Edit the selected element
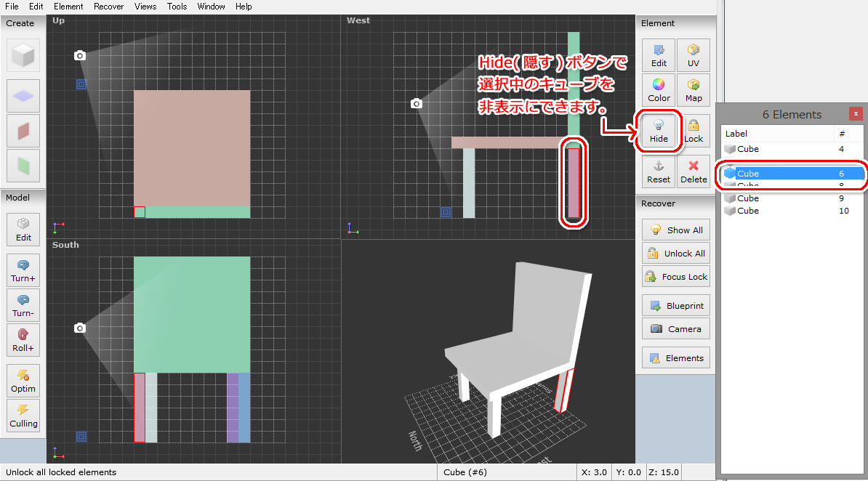 click(659, 55)
